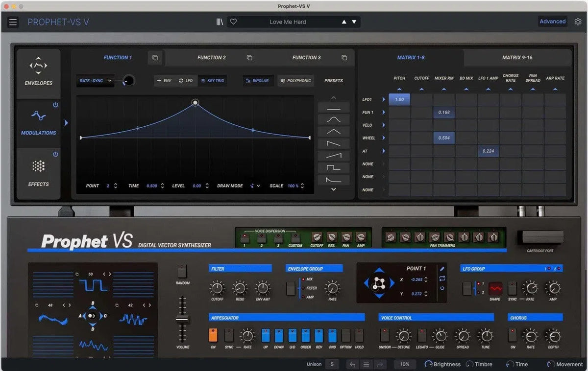The width and height of the screenshot is (588, 371).
Task: Toggle the Modulations power button
Action: pos(55,105)
